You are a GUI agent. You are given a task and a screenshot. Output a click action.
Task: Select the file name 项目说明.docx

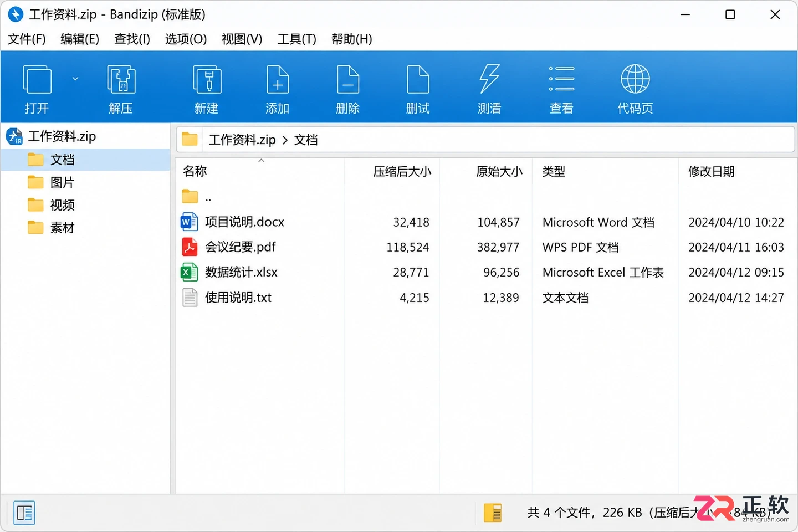click(x=244, y=222)
